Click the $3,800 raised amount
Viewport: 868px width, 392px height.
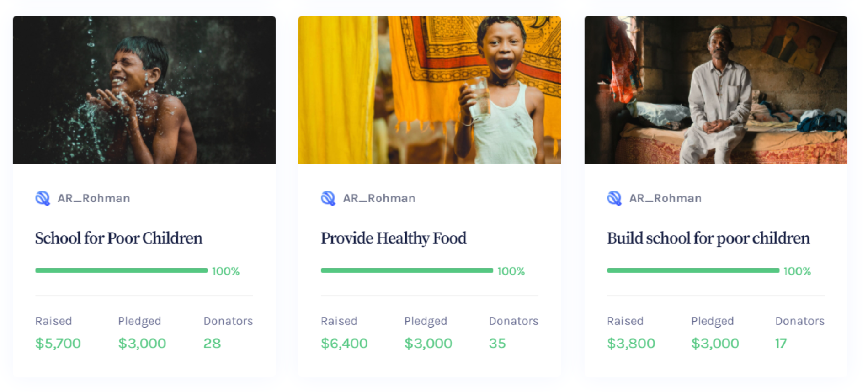click(631, 343)
